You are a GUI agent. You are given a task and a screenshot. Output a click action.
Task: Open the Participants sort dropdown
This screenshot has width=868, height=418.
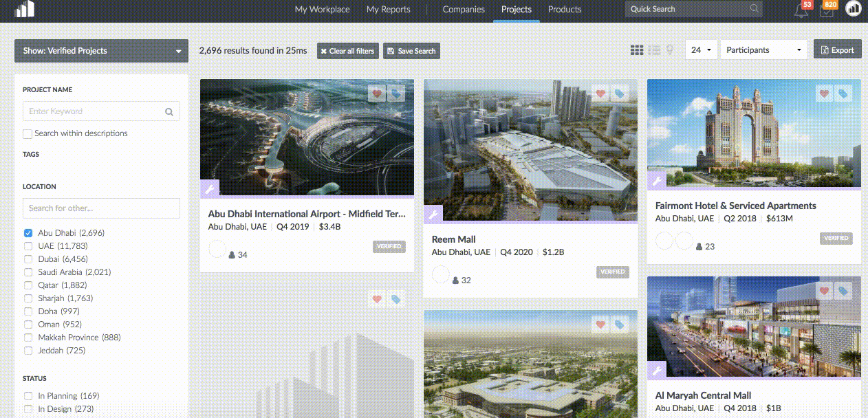coord(764,50)
